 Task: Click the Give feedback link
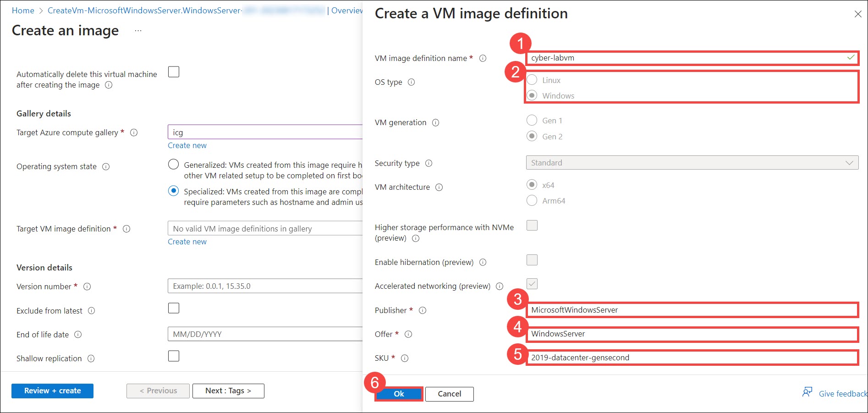(x=843, y=394)
